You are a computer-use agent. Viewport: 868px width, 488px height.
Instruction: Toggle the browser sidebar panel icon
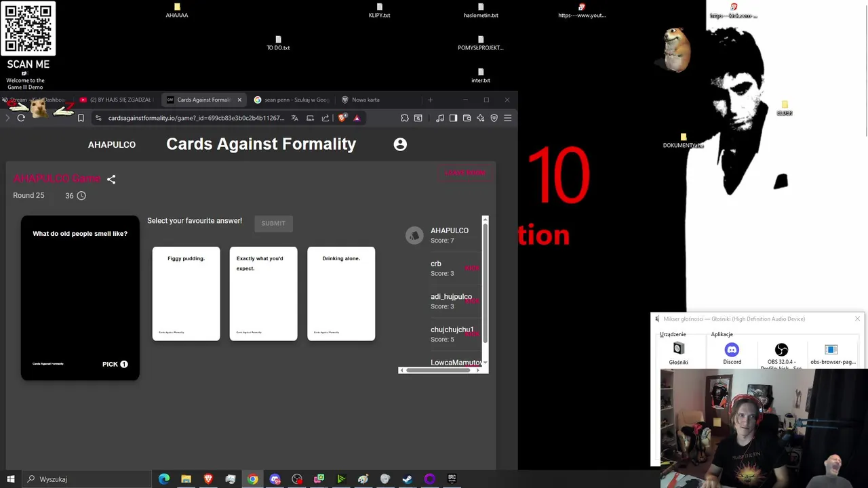click(453, 118)
